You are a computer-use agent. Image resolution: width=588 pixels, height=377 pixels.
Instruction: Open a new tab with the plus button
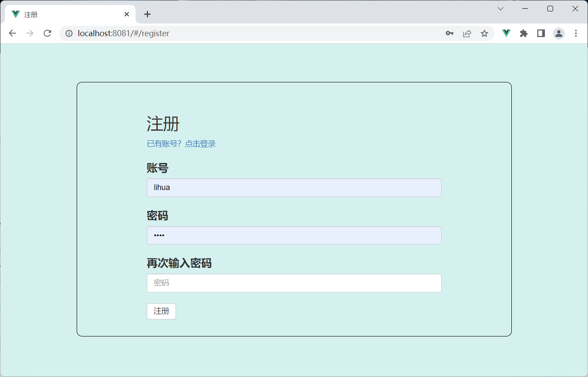pos(147,14)
